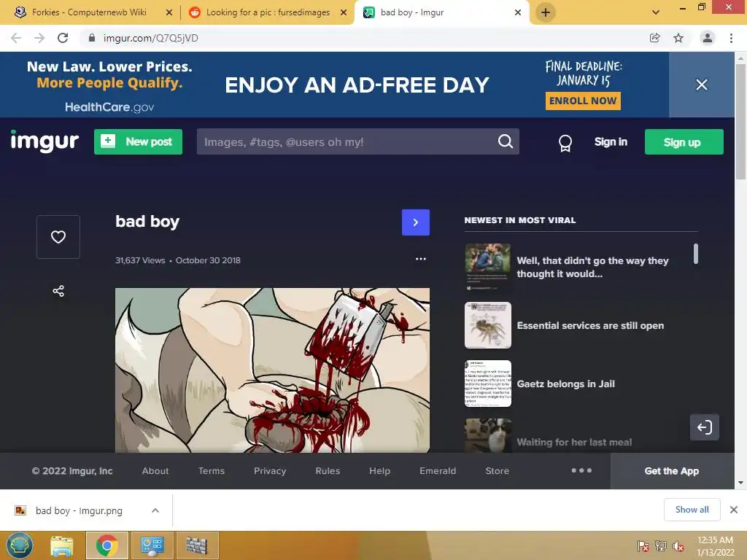Open a new browser tab
Screen dimensions: 747x560
(x=546, y=12)
